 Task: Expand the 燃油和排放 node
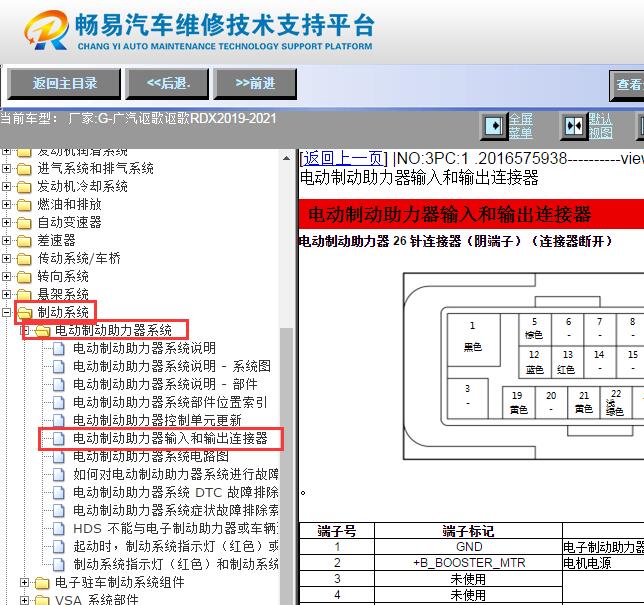pyautogui.click(x=6, y=204)
